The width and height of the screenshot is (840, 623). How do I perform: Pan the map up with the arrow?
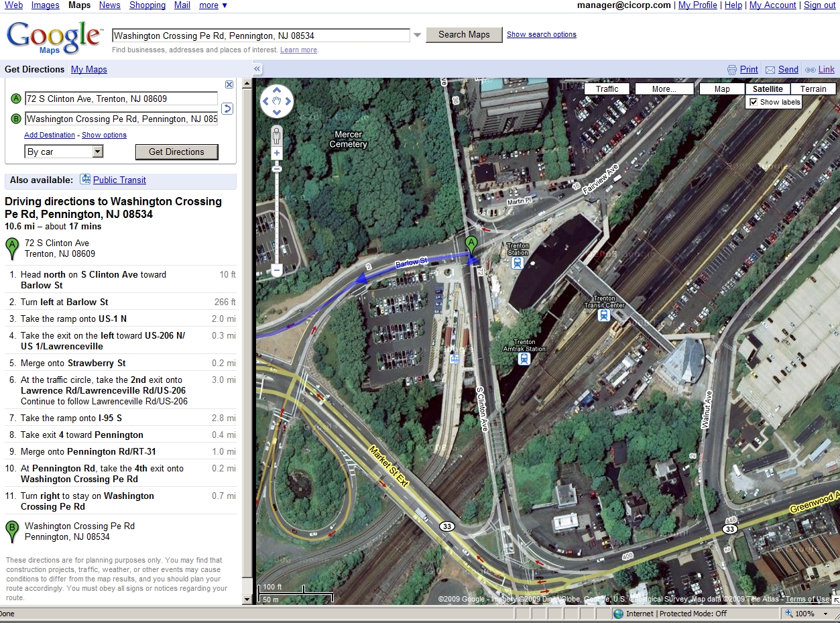[x=277, y=91]
